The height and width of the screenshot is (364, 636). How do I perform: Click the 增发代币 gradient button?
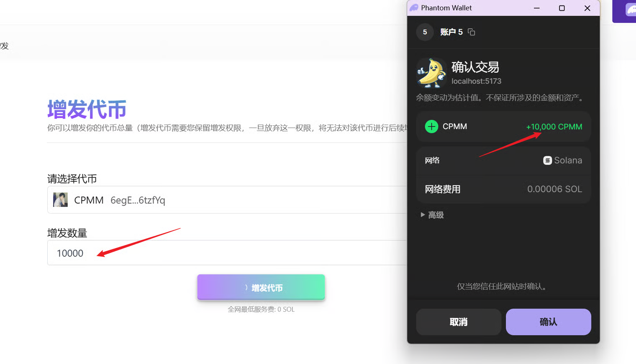[x=261, y=288]
